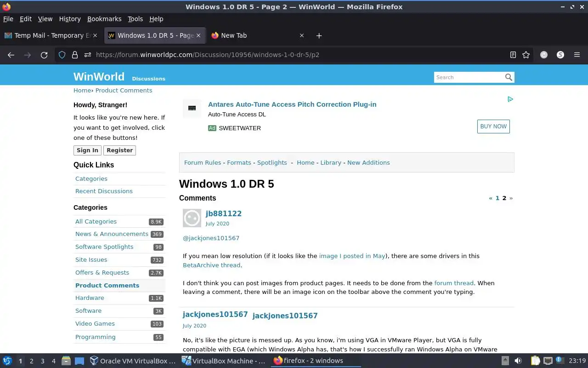Open the All Categories link
This screenshot has width=588, height=368.
pos(96,221)
